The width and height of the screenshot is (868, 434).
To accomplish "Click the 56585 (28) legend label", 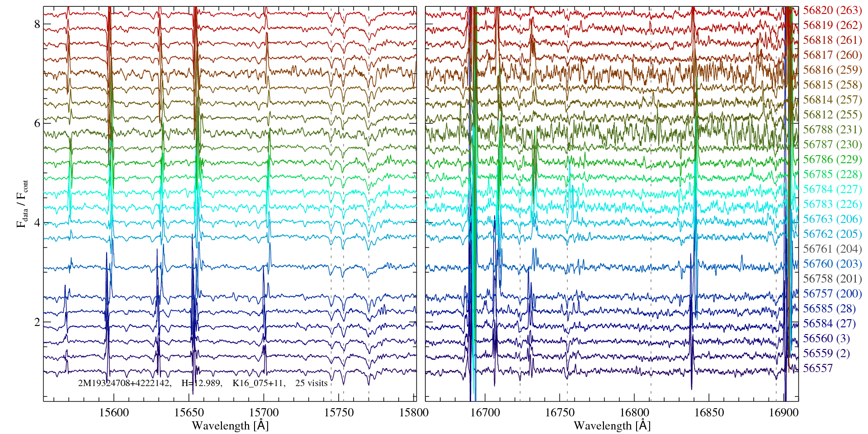I will (x=829, y=309).
